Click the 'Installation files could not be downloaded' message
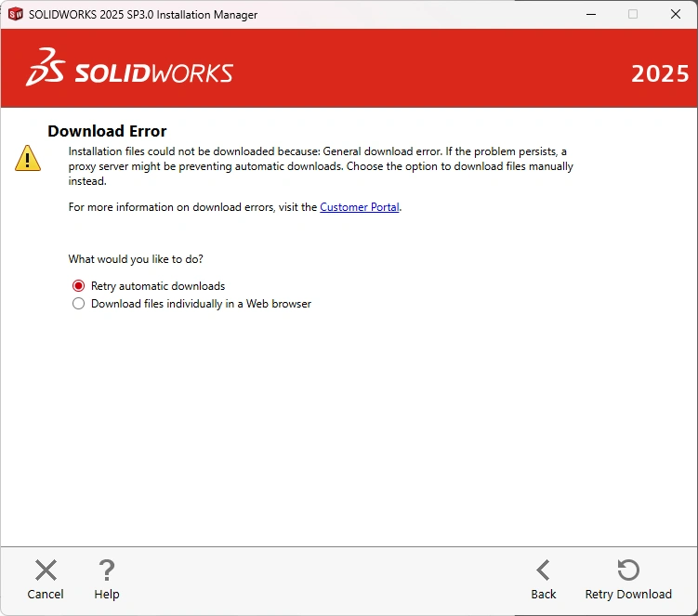The image size is (698, 616). (321, 166)
